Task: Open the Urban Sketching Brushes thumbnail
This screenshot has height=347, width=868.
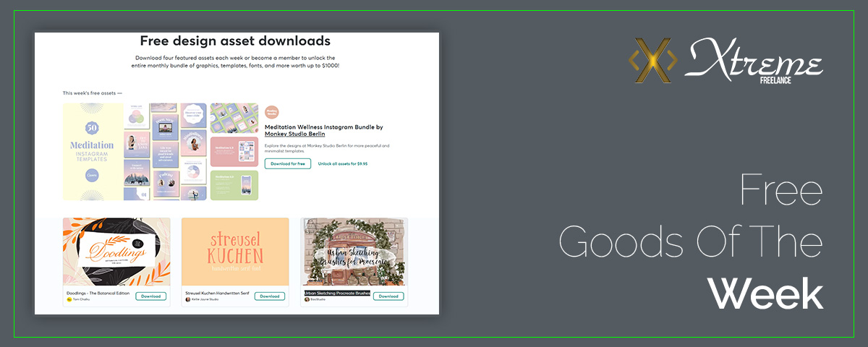Action: (354, 252)
